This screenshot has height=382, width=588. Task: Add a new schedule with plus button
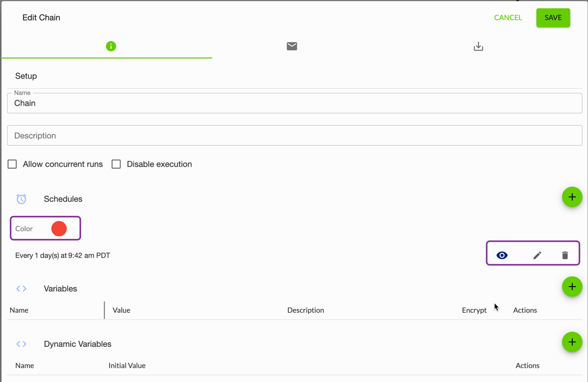point(572,197)
